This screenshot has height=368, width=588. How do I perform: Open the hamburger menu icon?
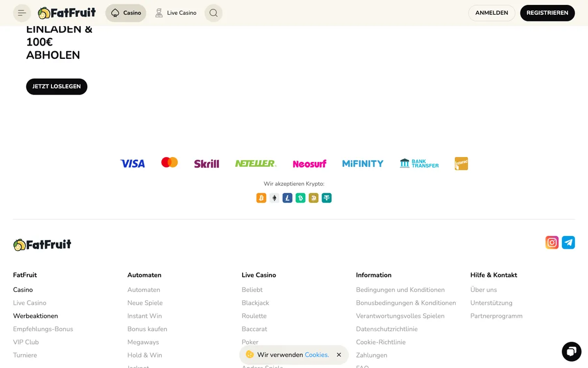[x=22, y=13]
